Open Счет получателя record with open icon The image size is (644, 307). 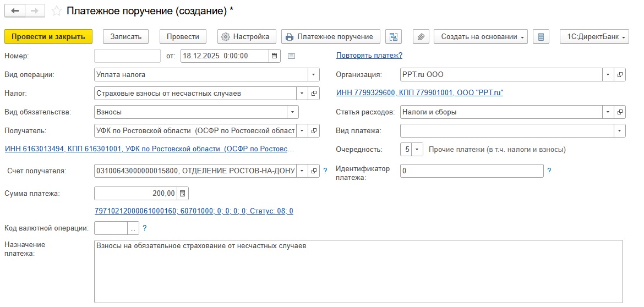coord(314,171)
